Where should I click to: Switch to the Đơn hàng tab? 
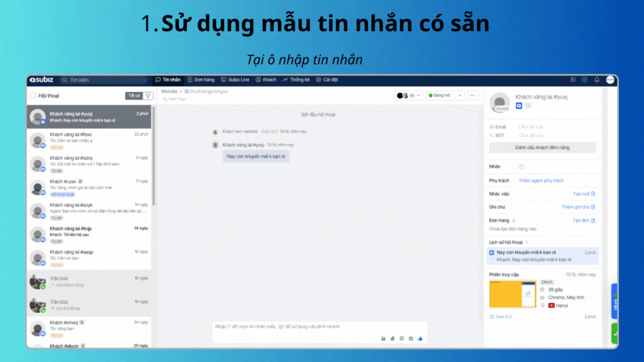pyautogui.click(x=201, y=80)
